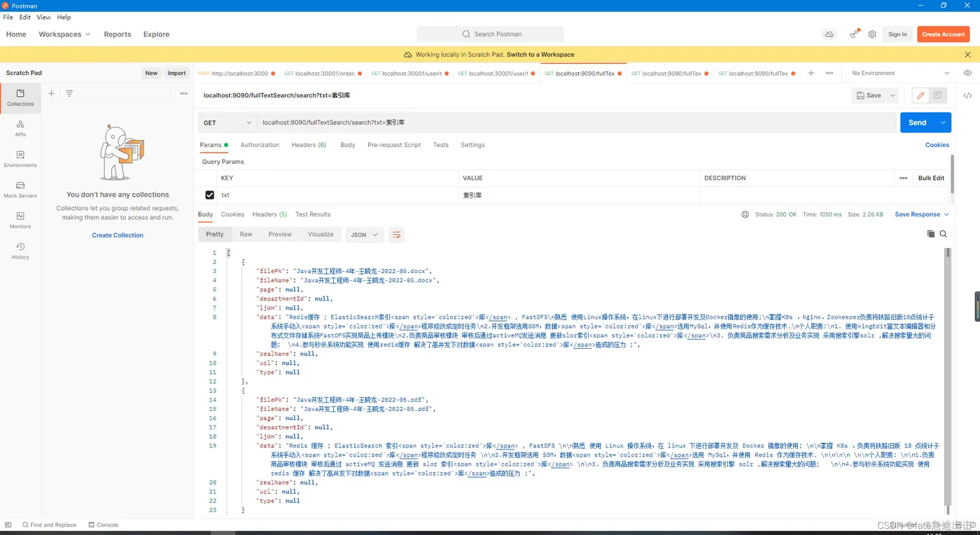980x535 pixels.
Task: Open the Monitors sidebar panel
Action: click(20, 221)
